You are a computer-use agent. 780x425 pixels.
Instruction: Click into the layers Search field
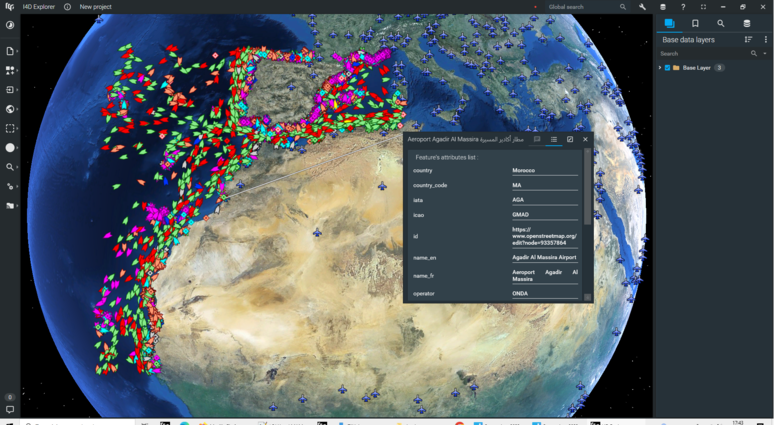(704, 53)
